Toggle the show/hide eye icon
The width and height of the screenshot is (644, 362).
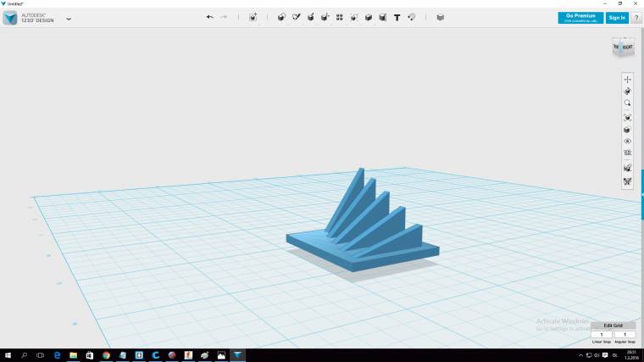point(627,142)
